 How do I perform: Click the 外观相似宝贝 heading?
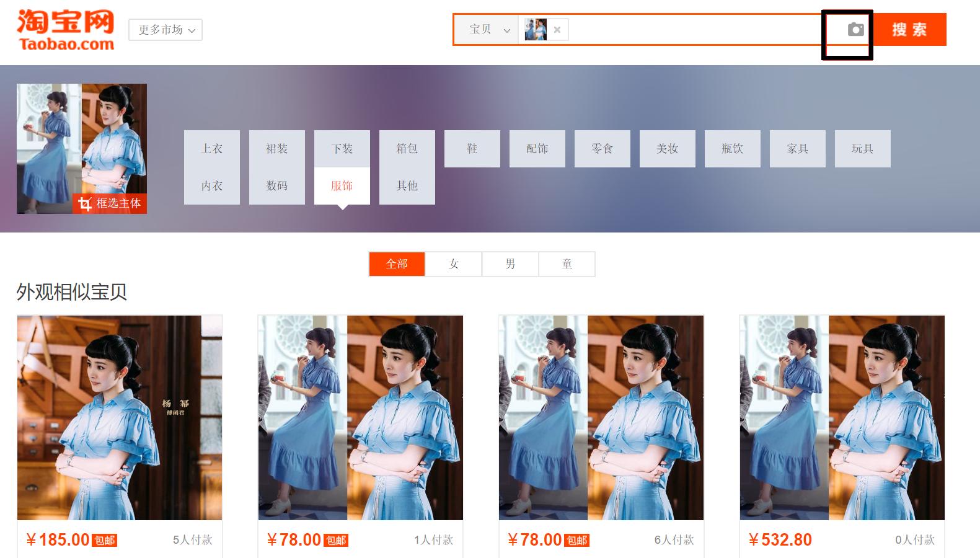(72, 292)
